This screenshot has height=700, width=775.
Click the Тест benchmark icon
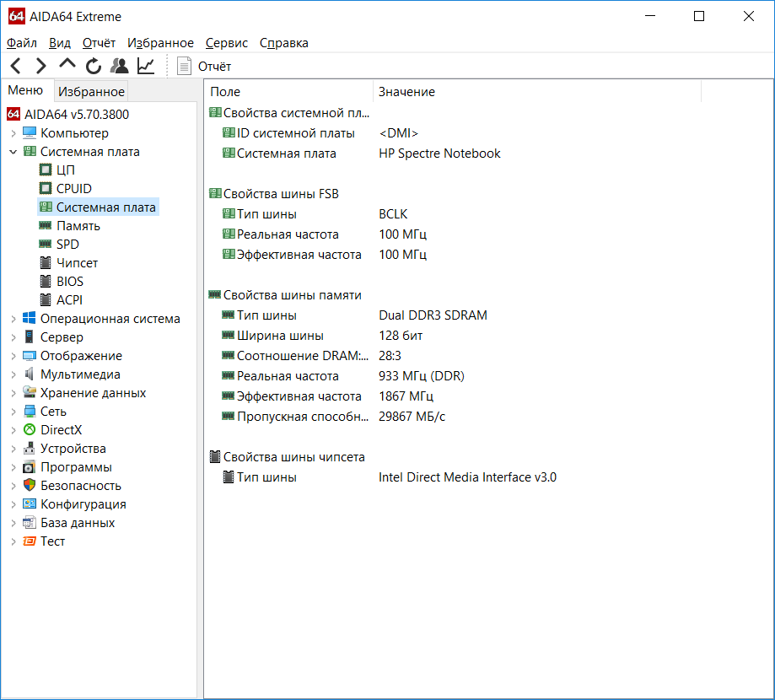[30, 541]
